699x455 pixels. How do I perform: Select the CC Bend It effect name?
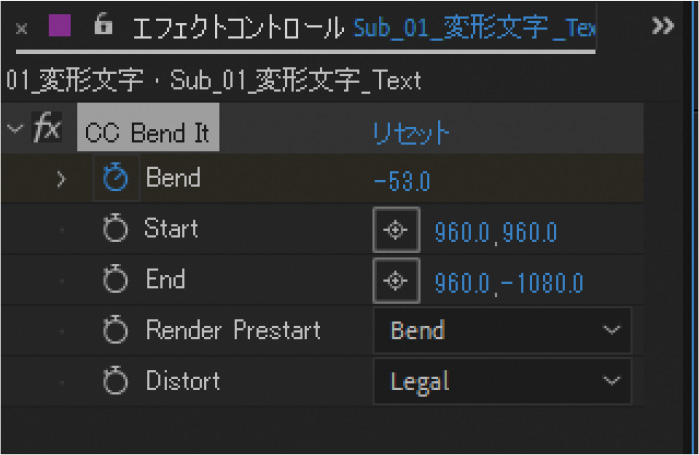148,131
